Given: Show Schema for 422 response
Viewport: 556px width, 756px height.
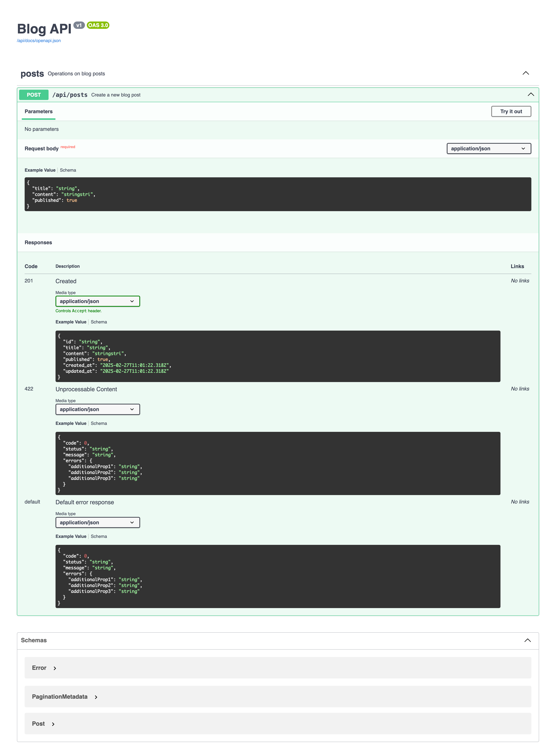Looking at the screenshot, I should point(99,423).
